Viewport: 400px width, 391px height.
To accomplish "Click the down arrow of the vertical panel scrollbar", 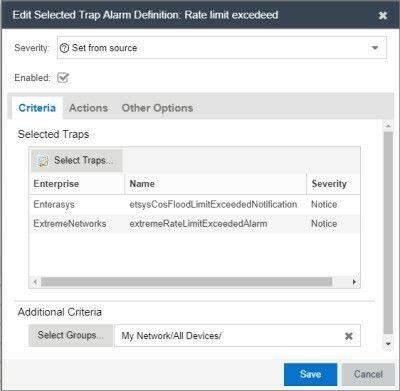I will [x=388, y=344].
